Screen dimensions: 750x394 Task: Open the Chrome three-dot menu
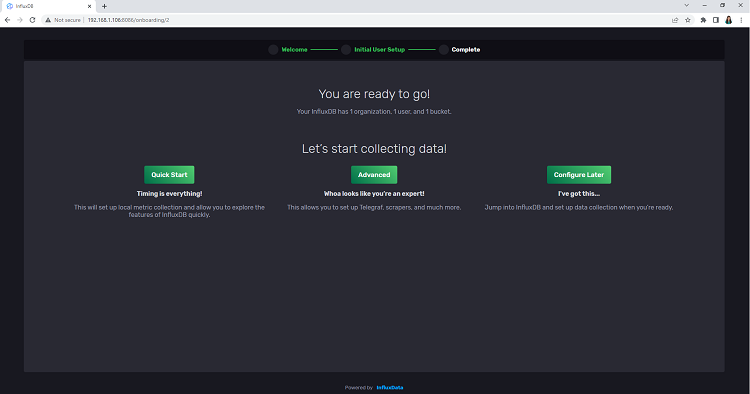tap(741, 20)
